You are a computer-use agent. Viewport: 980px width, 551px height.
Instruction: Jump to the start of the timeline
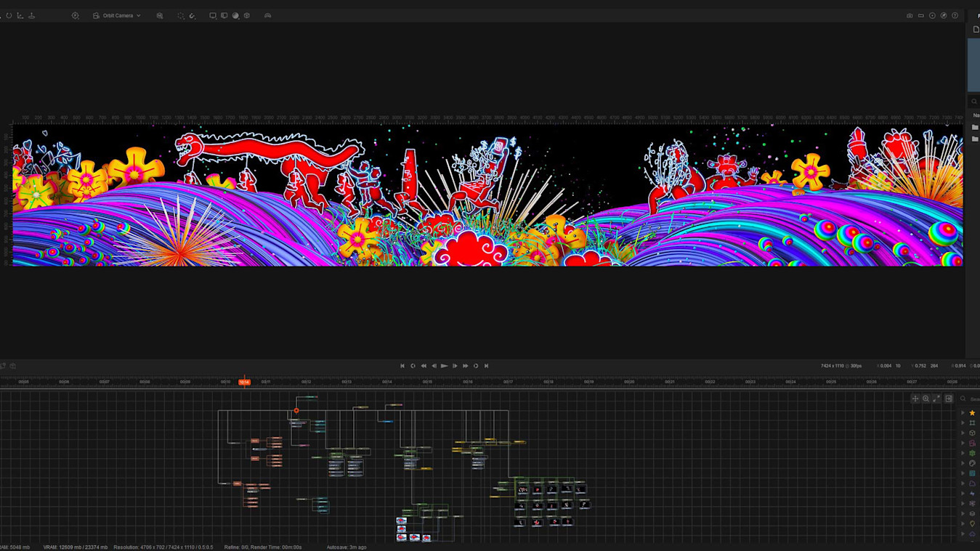(402, 366)
